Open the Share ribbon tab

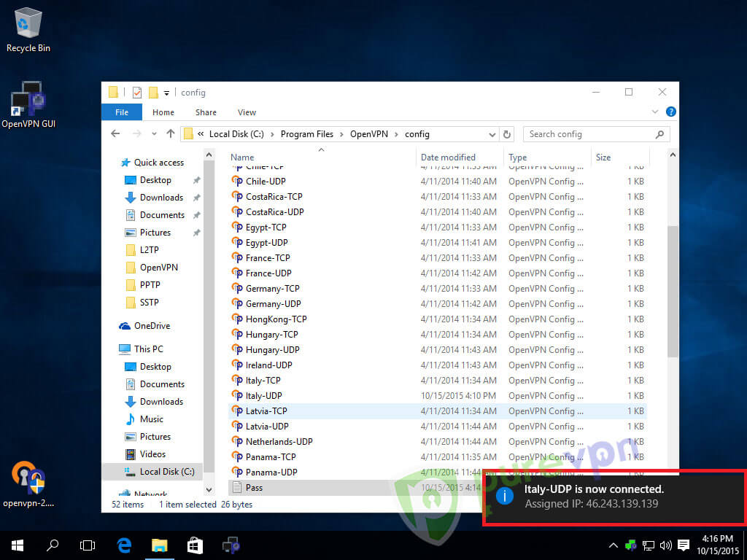206,112
